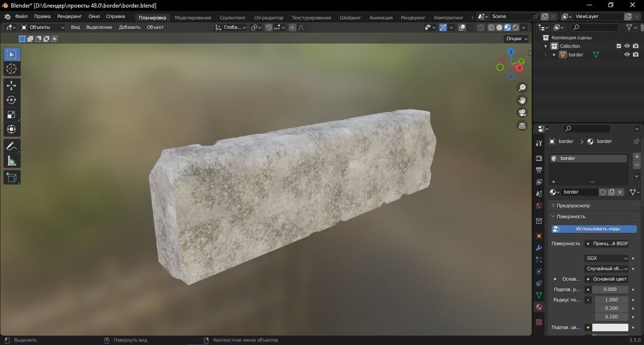Open the Render properties tab
644x345 pixels.
pos(539,158)
